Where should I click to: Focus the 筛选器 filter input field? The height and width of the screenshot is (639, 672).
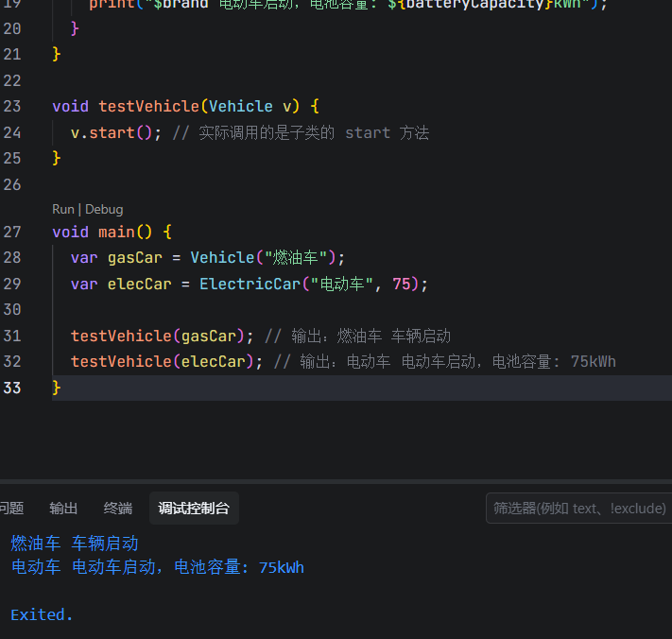click(x=579, y=509)
